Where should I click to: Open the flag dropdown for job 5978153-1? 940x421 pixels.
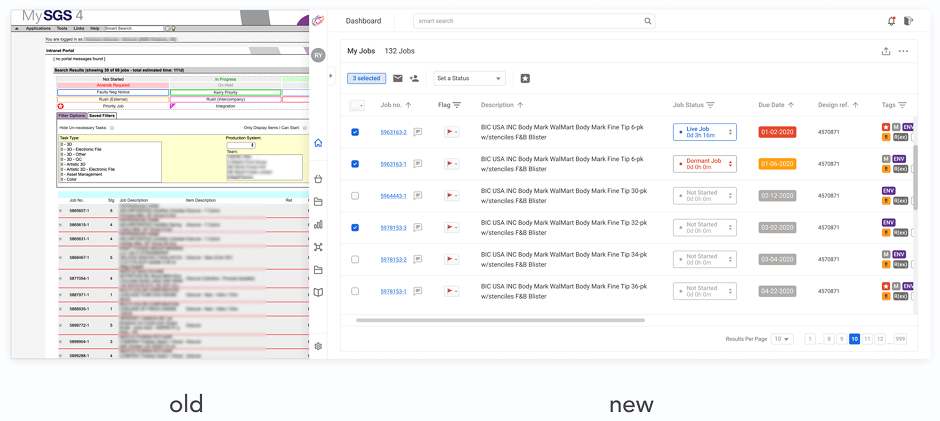(451, 291)
